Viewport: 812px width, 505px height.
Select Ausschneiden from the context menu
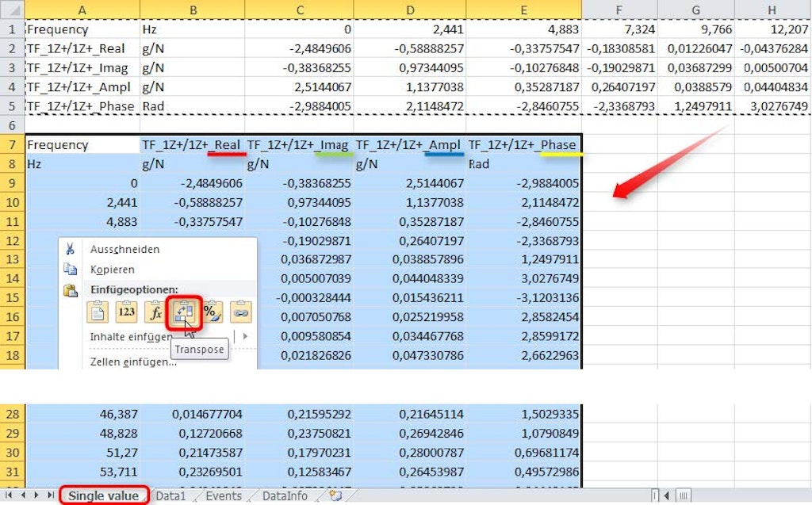pos(124,249)
